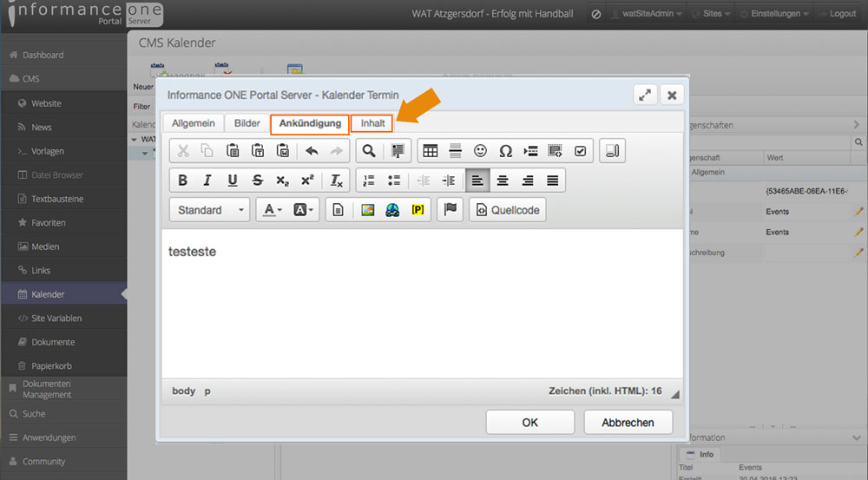Apply Underline formatting
Viewport: 868px width, 480px height.
(x=233, y=181)
